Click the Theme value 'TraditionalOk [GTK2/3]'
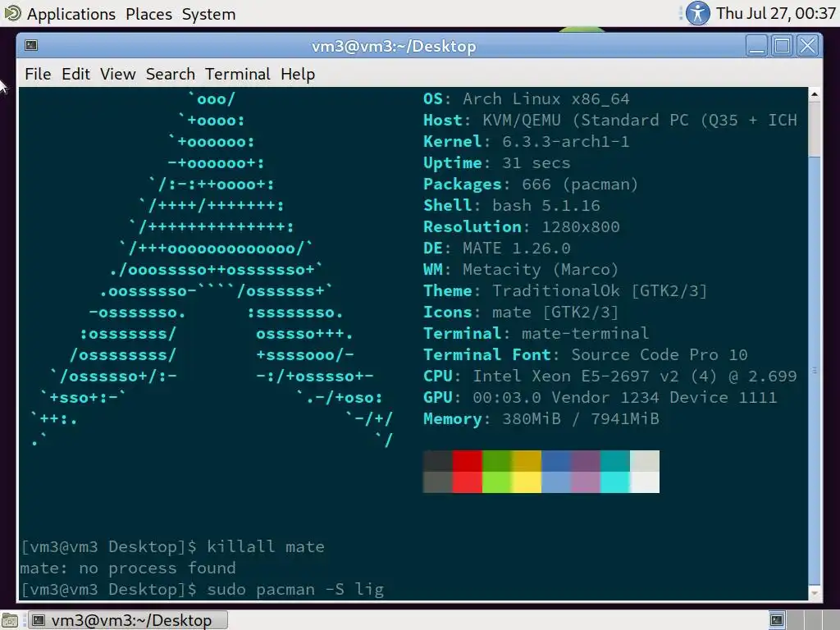Viewport: 840px width, 630px height. pos(600,291)
